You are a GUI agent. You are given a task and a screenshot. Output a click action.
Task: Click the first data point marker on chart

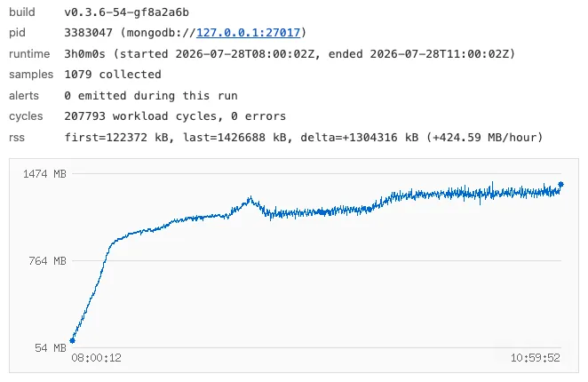[72, 341]
